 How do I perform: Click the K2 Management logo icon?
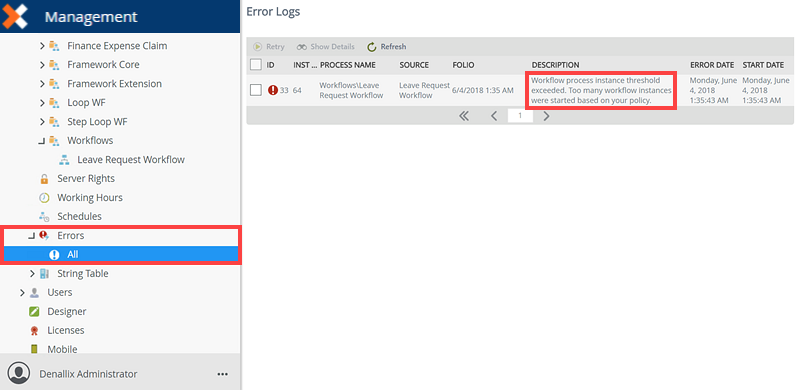pos(14,16)
